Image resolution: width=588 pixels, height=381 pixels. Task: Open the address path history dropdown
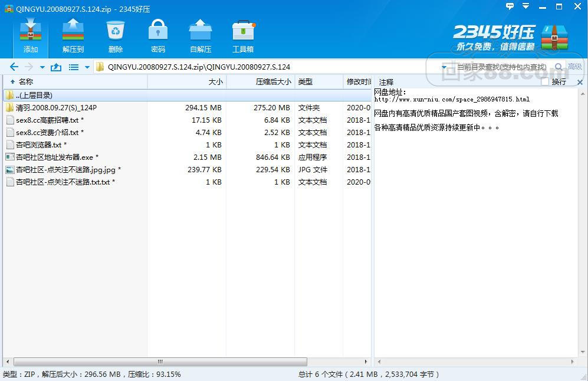coord(444,67)
